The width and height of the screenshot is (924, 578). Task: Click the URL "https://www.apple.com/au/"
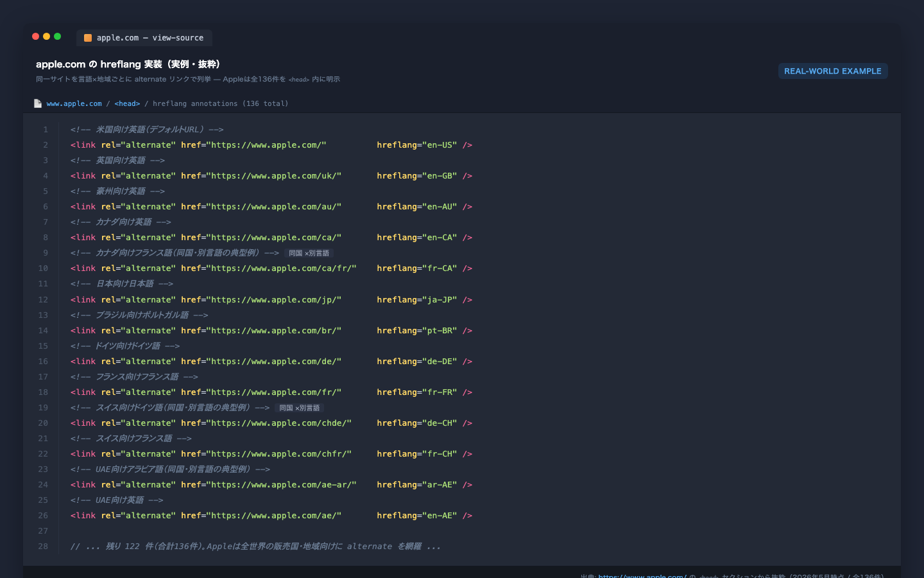(274, 207)
